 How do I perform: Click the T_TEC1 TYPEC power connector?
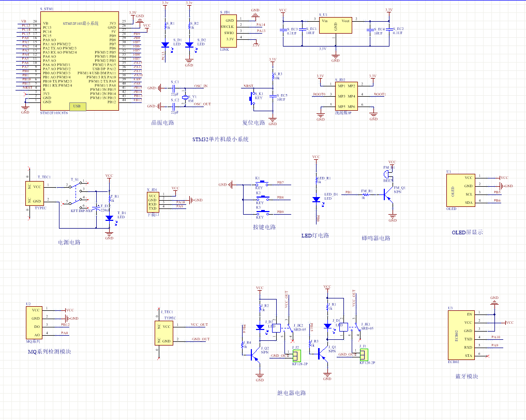point(35,193)
